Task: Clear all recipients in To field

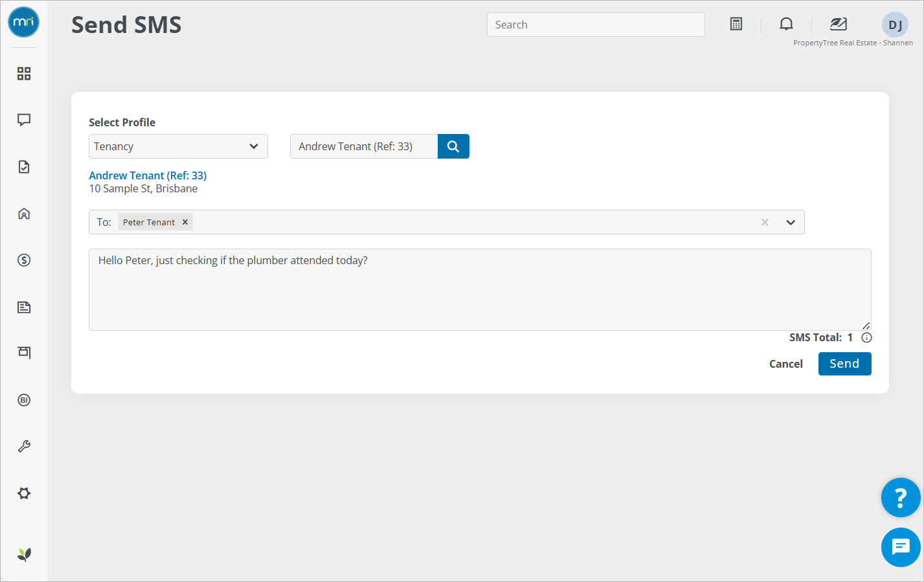Action: [x=765, y=222]
